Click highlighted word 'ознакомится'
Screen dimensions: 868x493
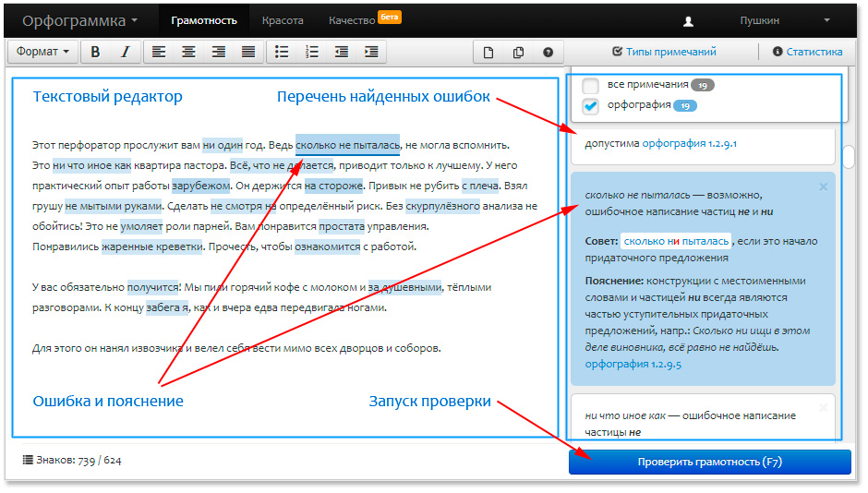[327, 246]
